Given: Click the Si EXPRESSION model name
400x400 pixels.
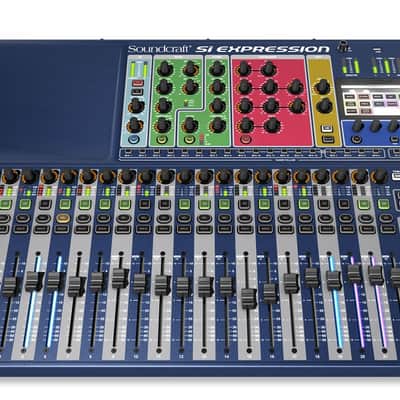Looking at the screenshot, I should pyautogui.click(x=262, y=49).
